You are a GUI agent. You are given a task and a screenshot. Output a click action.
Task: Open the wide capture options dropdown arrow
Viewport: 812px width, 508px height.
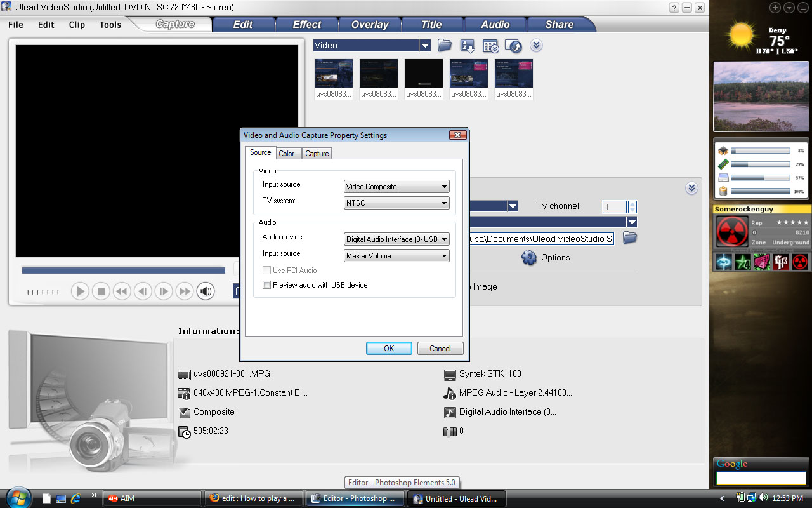631,222
